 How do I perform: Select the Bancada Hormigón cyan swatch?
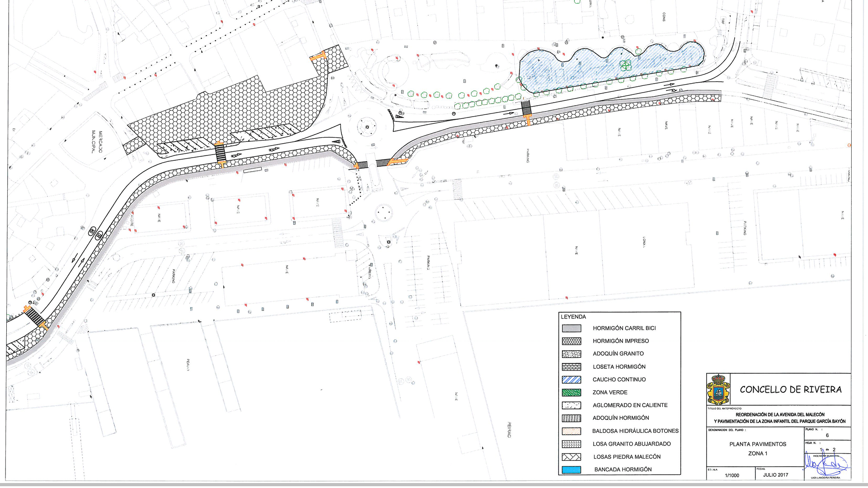coord(571,470)
